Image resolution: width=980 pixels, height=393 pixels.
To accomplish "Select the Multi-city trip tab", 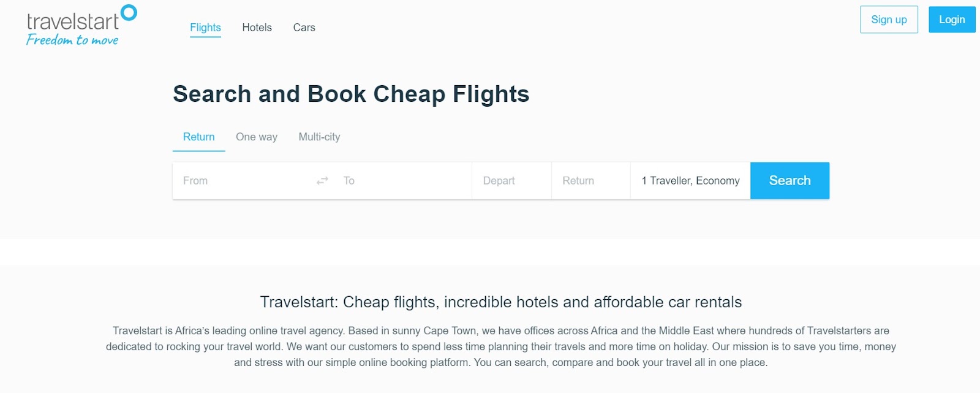I will 319,137.
